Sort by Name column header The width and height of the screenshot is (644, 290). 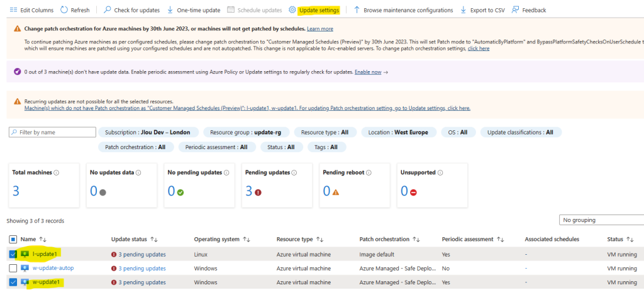(34, 239)
